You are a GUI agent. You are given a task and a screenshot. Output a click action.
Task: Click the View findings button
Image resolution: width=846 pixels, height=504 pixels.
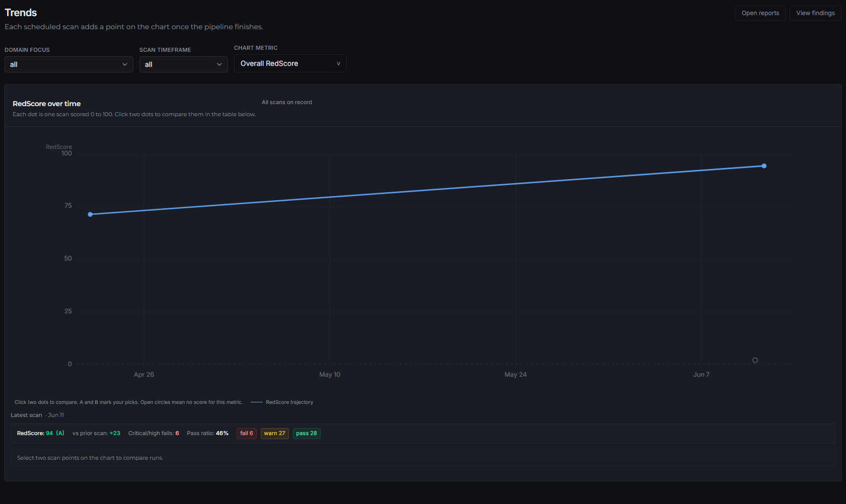coord(815,13)
